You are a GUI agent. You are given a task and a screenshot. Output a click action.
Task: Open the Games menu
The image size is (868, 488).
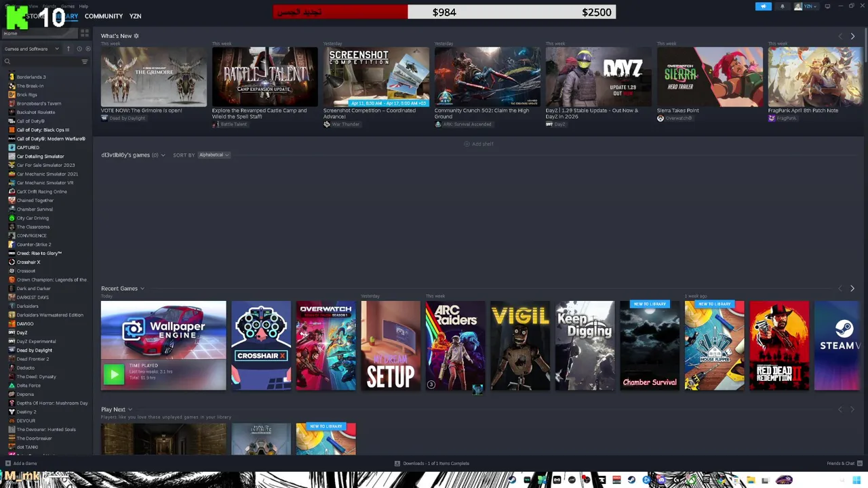pyautogui.click(x=68, y=6)
